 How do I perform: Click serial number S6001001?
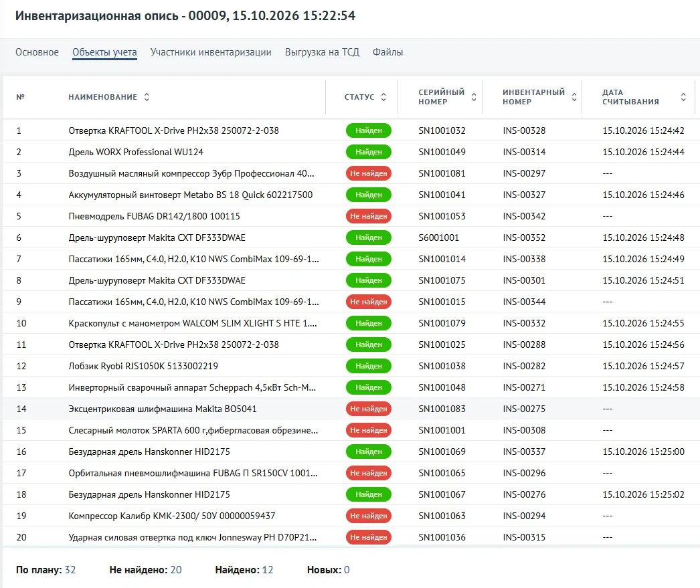[438, 237]
